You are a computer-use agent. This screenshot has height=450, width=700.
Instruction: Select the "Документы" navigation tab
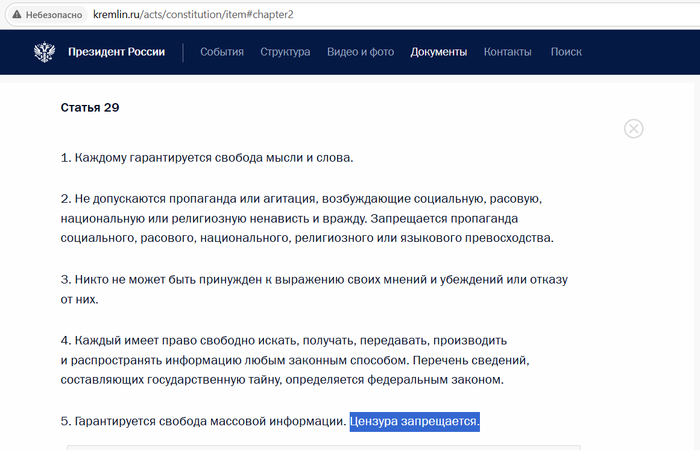438,52
